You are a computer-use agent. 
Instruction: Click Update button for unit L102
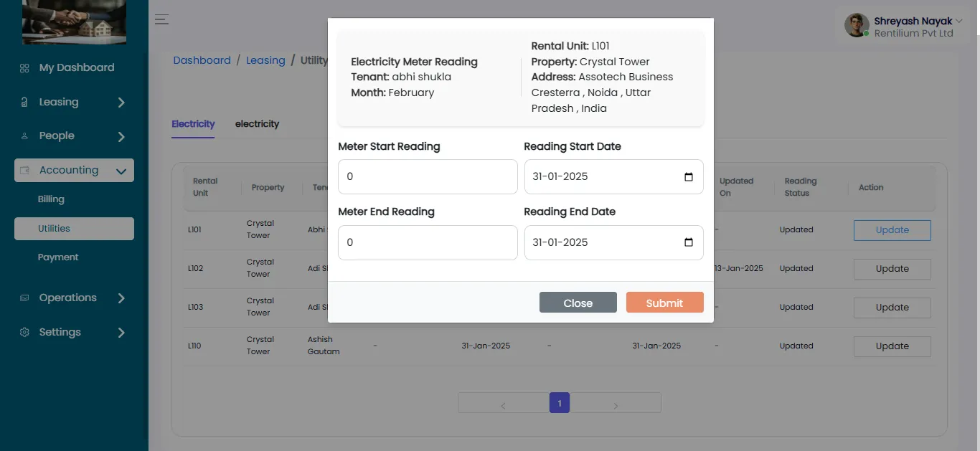click(x=892, y=269)
